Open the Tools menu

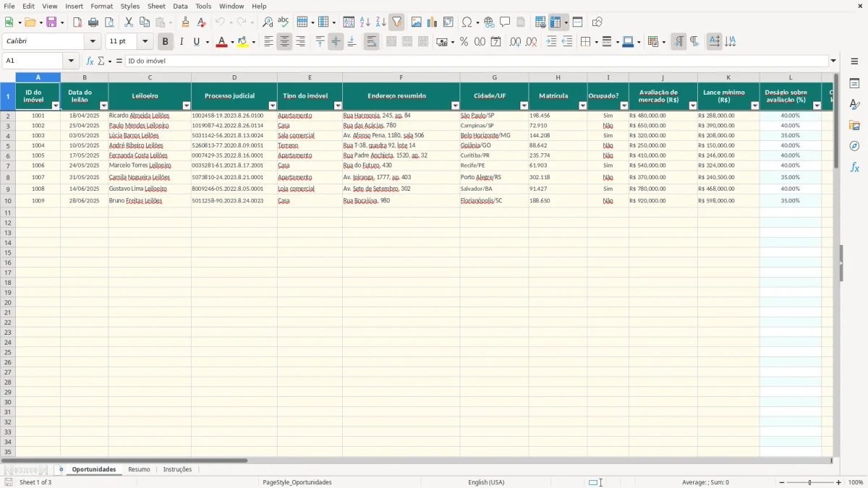pyautogui.click(x=203, y=6)
